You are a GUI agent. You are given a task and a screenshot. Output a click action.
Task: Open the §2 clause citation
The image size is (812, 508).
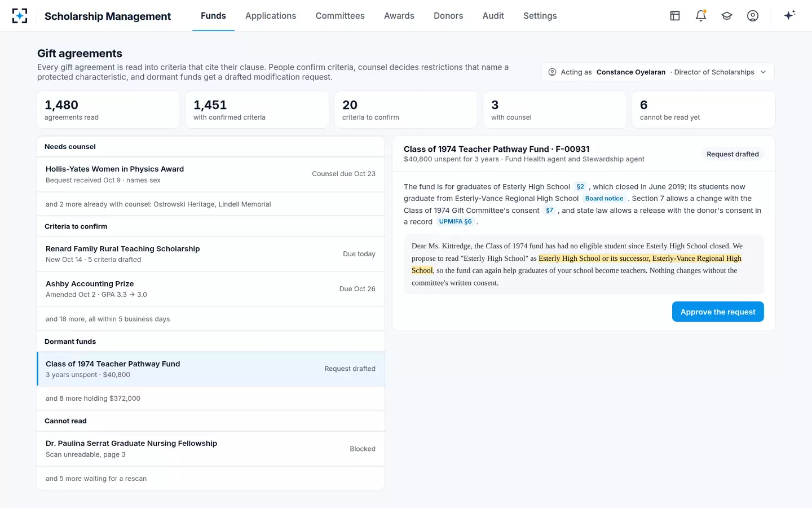[x=580, y=187]
